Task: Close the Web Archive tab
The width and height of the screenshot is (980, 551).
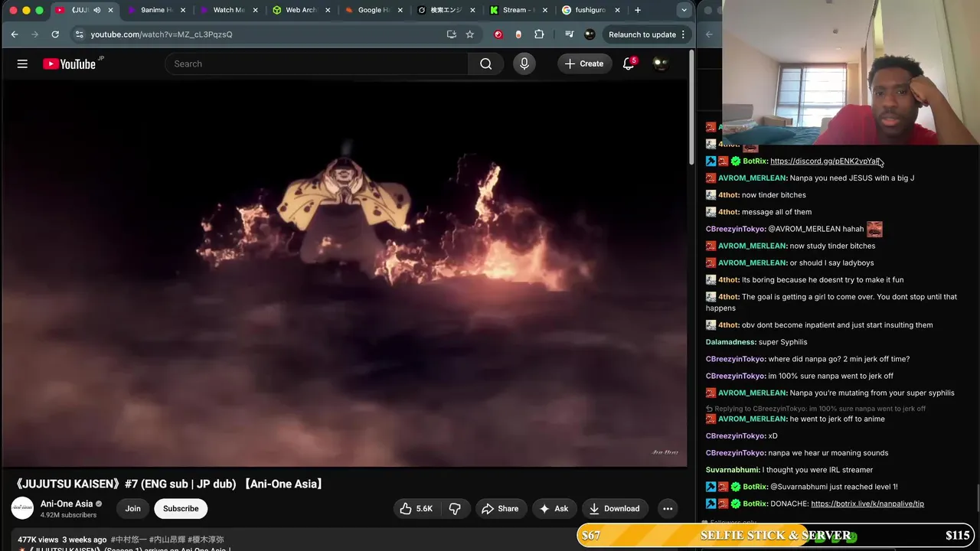Action: click(x=328, y=10)
